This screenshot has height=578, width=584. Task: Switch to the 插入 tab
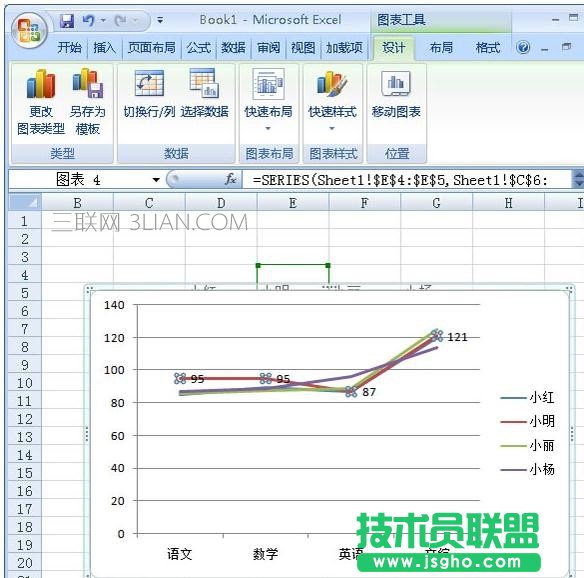104,48
